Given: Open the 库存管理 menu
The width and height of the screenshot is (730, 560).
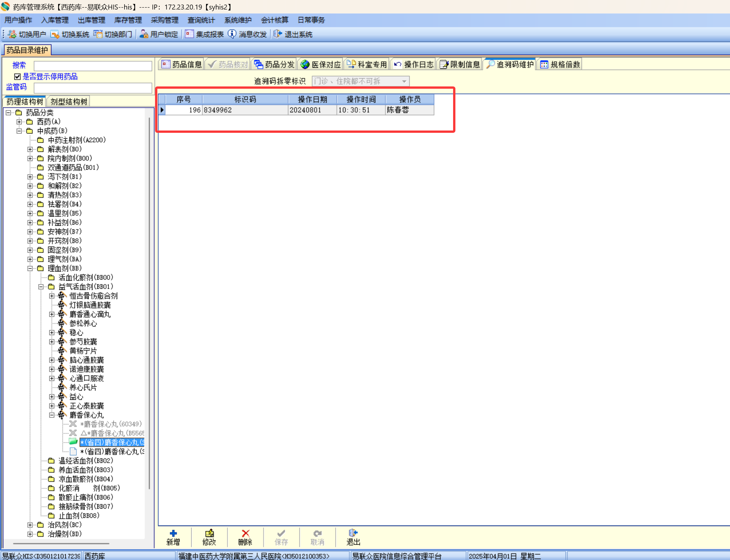Looking at the screenshot, I should pyautogui.click(x=127, y=20).
